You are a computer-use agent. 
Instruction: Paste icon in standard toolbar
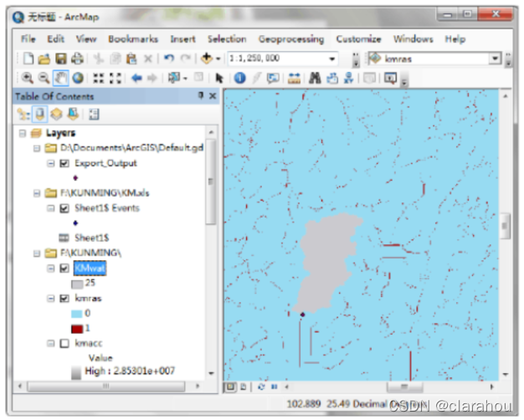coord(131,59)
